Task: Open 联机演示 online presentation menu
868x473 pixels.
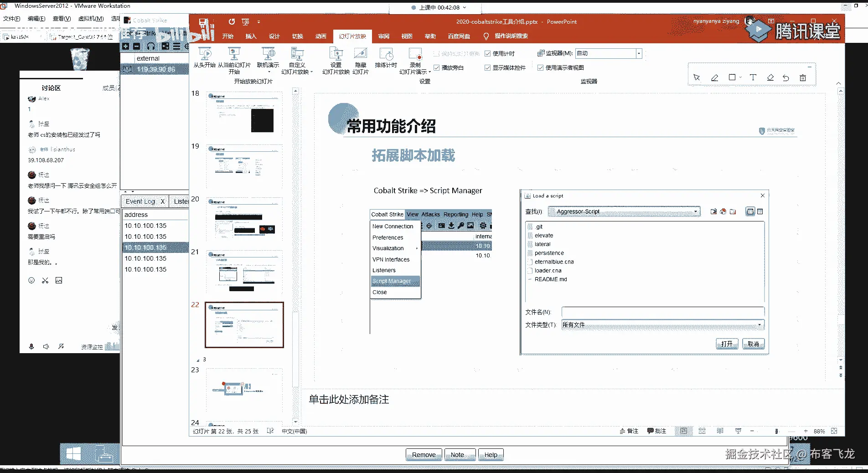Action: 268,60
